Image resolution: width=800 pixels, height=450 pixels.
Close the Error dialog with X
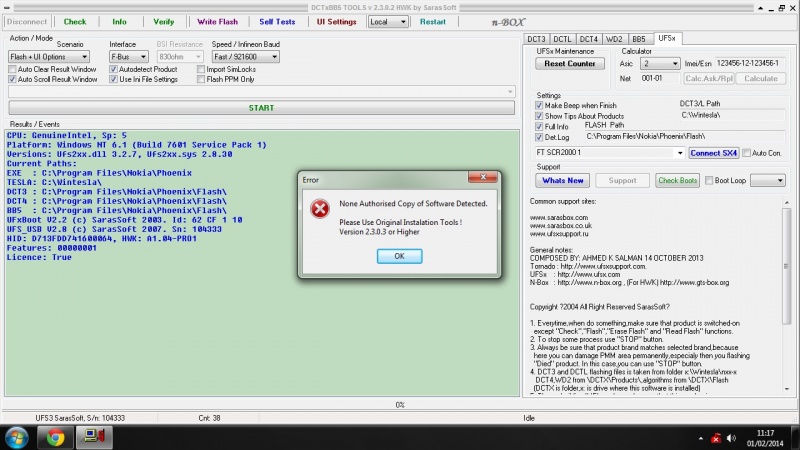tap(483, 177)
